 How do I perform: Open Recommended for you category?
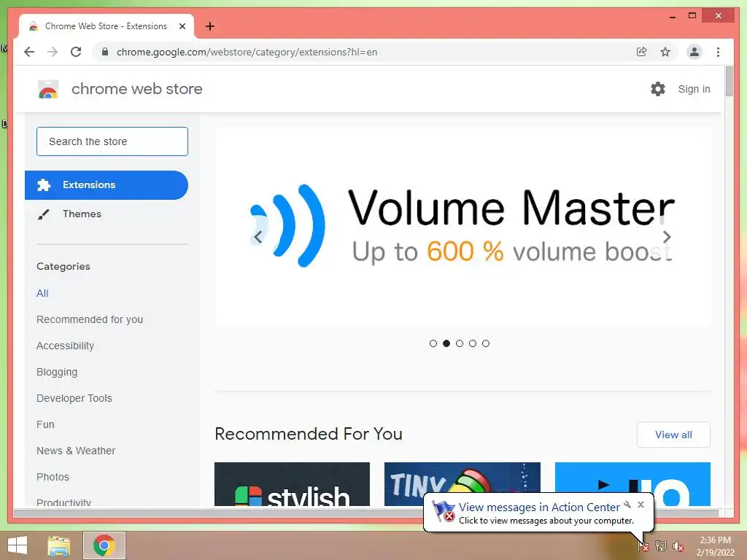[90, 319]
